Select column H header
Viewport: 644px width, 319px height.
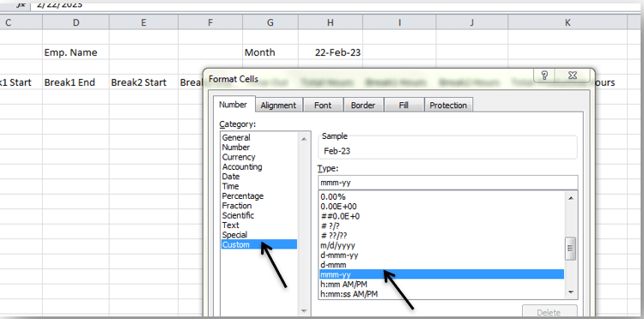click(x=331, y=22)
